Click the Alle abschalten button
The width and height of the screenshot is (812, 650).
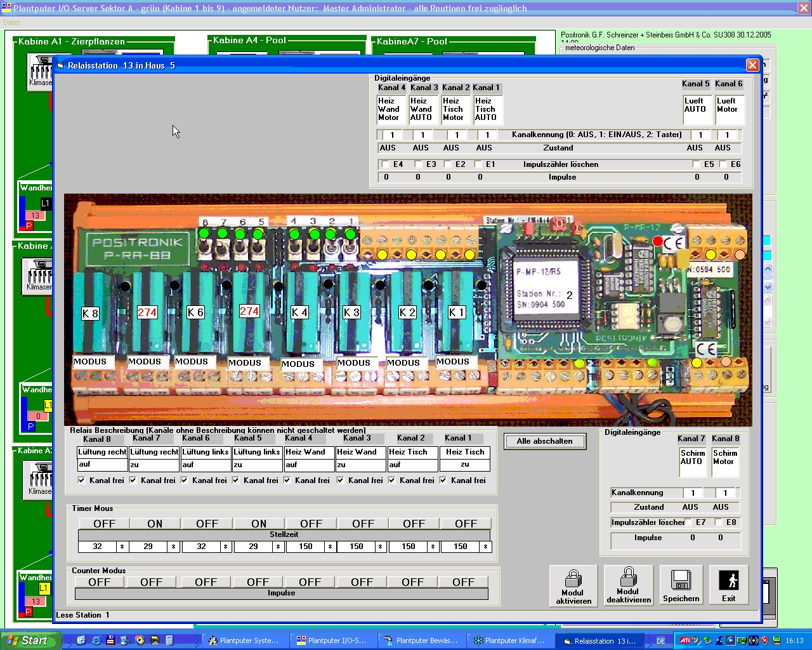tap(544, 441)
